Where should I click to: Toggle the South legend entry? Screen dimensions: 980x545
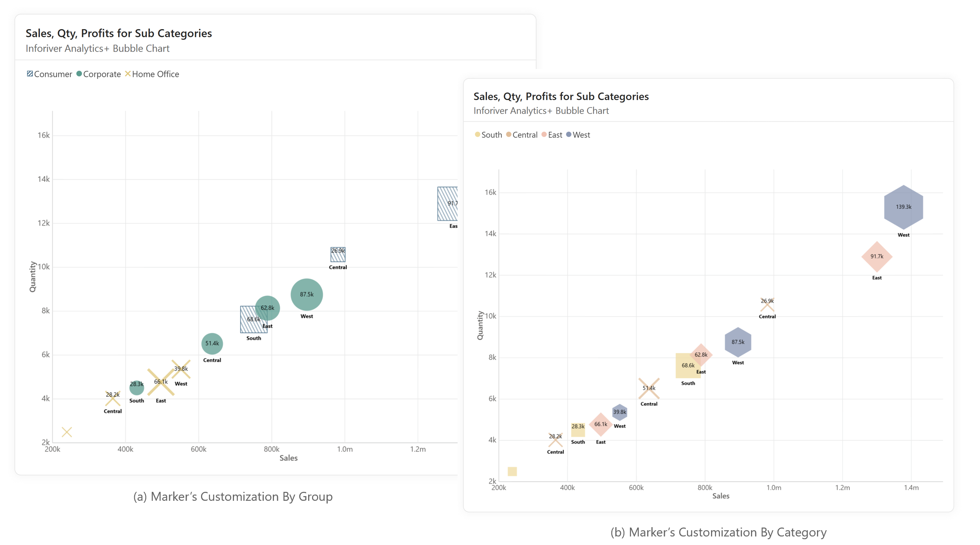click(x=489, y=135)
